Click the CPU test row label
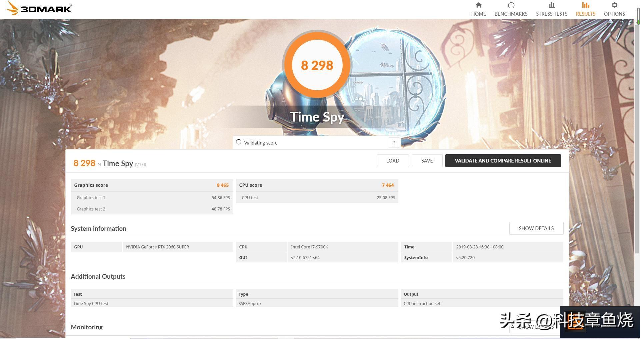This screenshot has height=339, width=644. 250,198
